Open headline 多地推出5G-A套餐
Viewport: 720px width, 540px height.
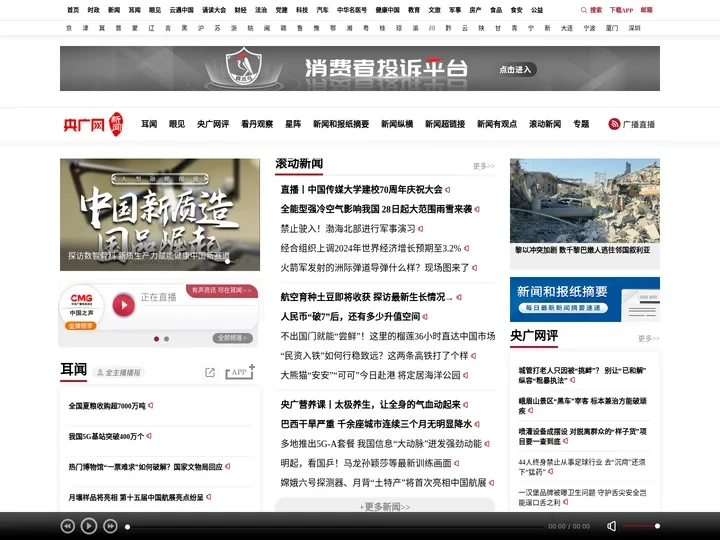pyautogui.click(x=381, y=444)
